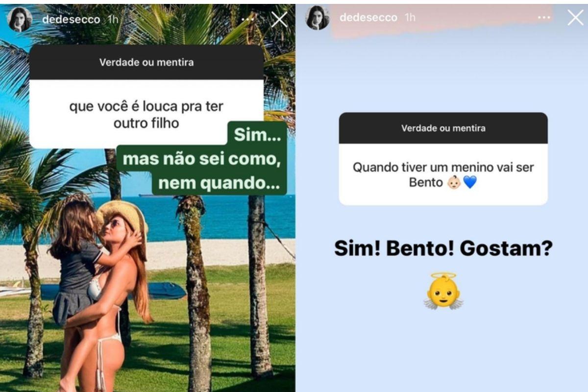Tap the right Verdade ou mentira sticker header

(443, 128)
